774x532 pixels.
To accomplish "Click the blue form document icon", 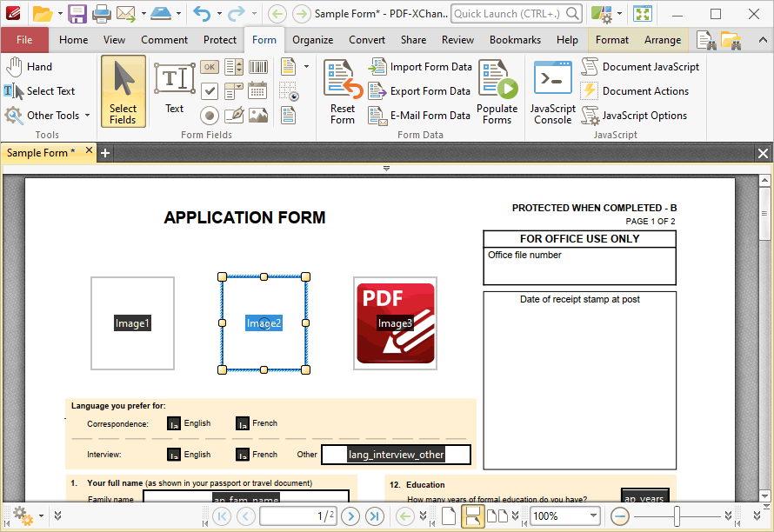I will (288, 116).
